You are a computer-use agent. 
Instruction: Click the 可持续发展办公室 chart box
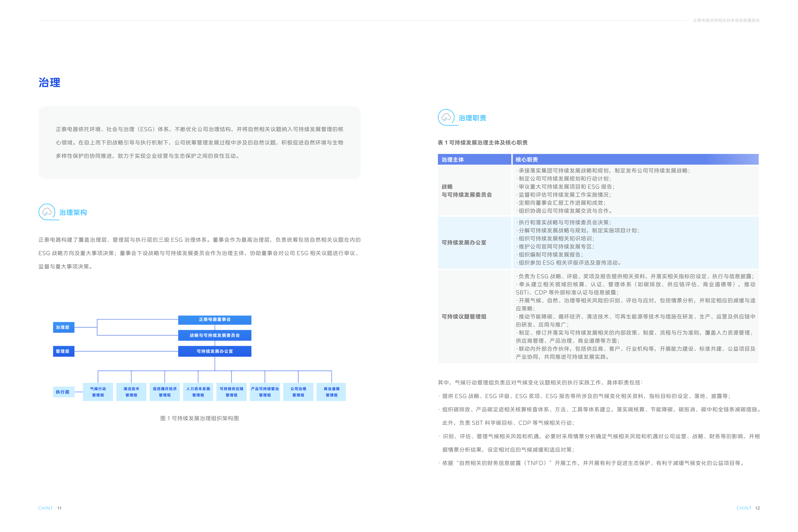(214, 351)
